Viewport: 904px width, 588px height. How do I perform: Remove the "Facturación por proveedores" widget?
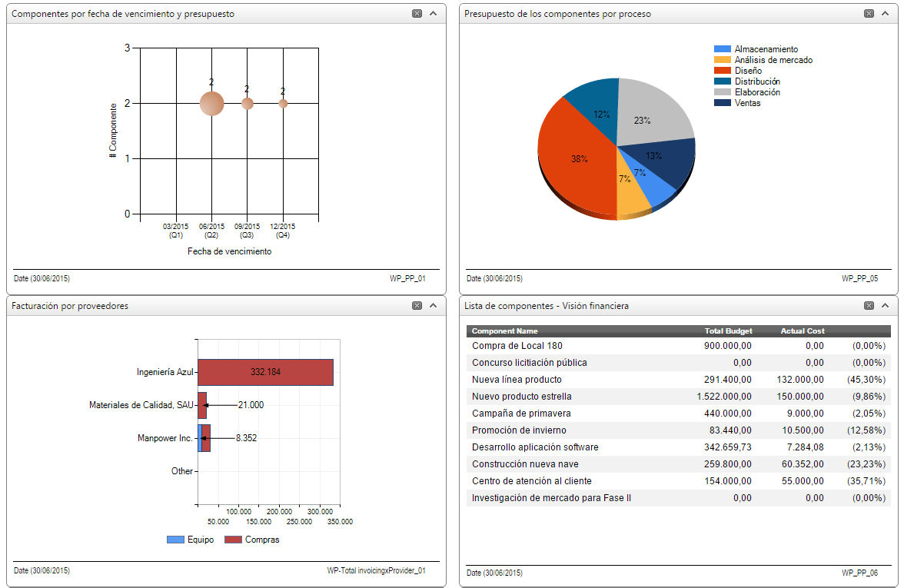click(415, 305)
